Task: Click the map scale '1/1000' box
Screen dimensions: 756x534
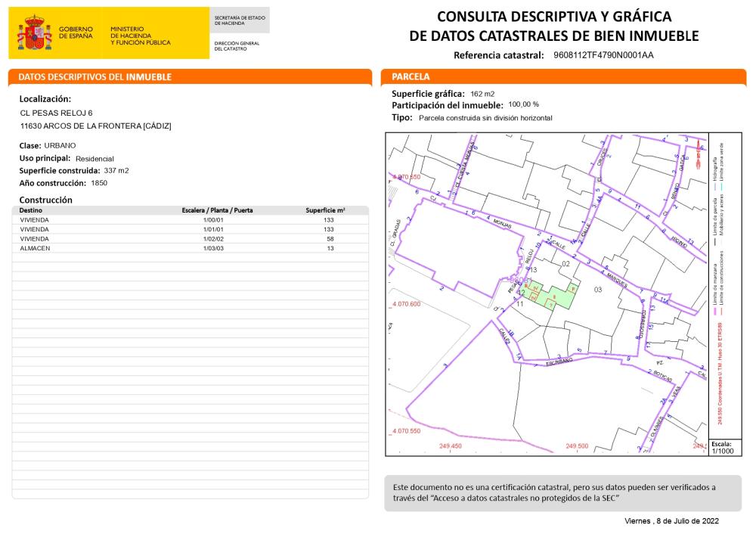Action: coord(725,448)
